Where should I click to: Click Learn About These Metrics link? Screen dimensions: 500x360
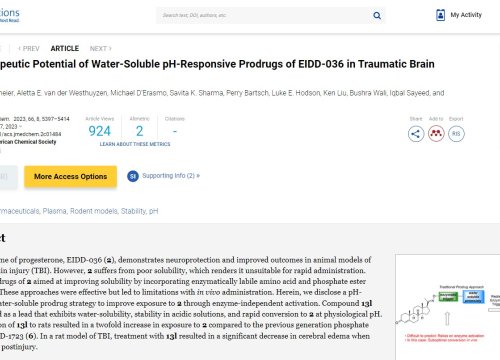pos(135,144)
